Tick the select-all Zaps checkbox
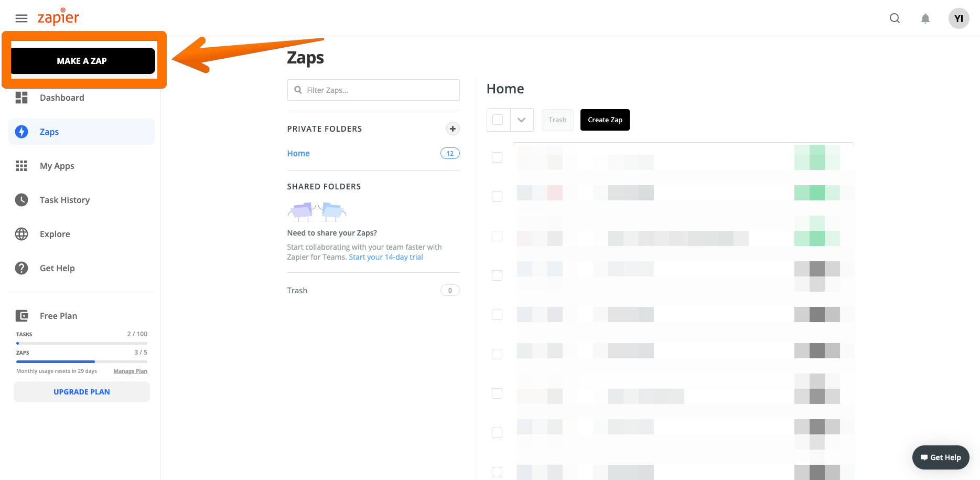 tap(498, 120)
